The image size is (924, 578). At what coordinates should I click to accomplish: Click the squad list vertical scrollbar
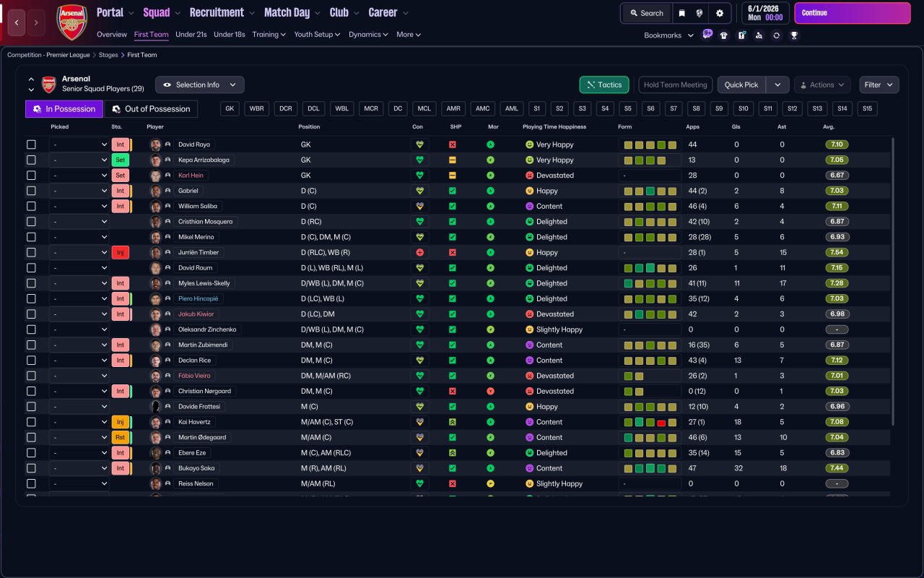click(894, 282)
